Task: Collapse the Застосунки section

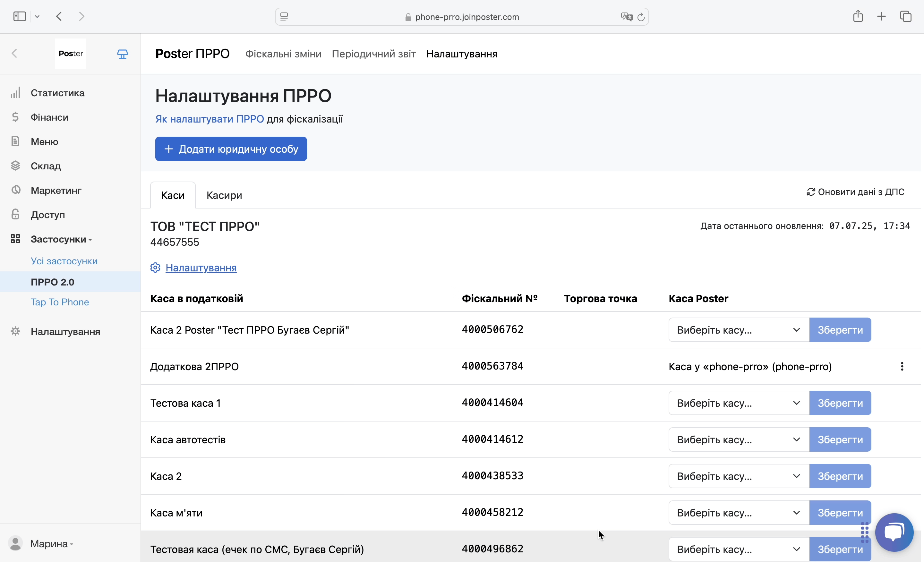Action: pos(61,239)
